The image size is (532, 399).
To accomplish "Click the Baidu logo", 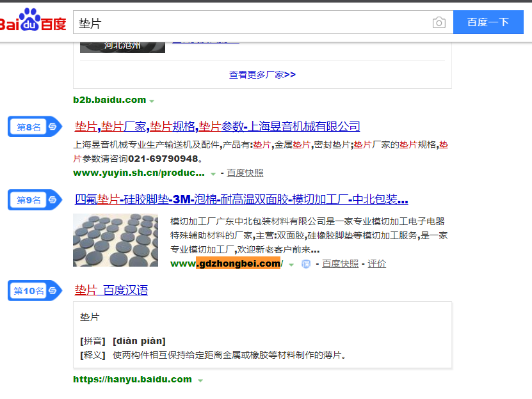I will [x=33, y=20].
